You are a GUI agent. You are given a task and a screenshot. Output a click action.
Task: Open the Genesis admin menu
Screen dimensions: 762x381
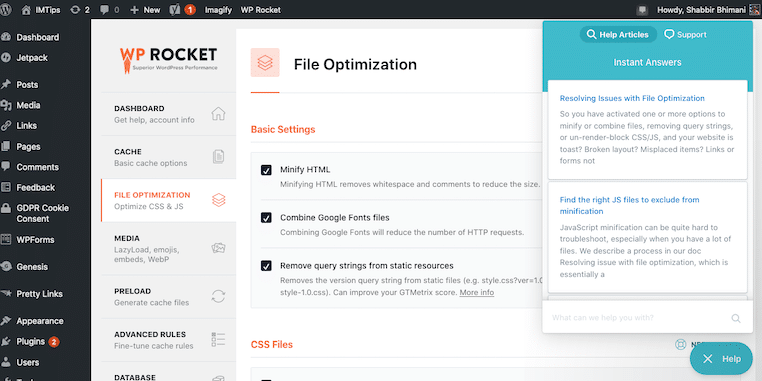(32, 267)
